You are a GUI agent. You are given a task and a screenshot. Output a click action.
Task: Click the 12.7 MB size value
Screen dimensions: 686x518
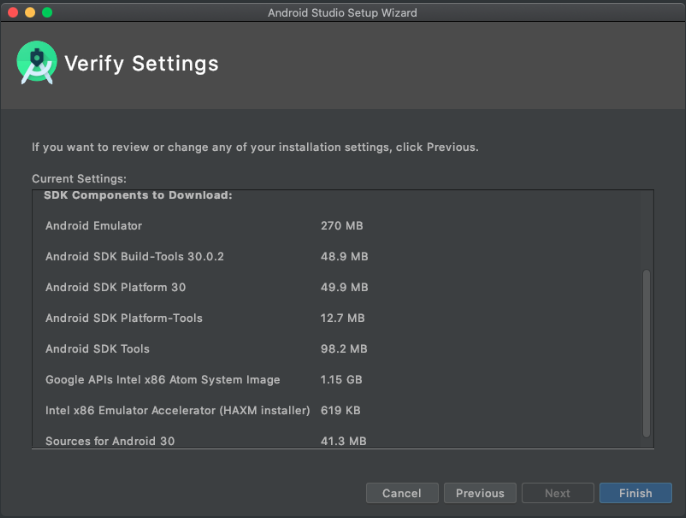tap(343, 318)
